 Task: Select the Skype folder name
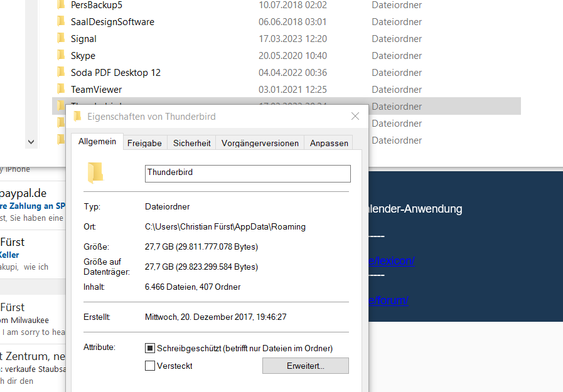point(83,56)
